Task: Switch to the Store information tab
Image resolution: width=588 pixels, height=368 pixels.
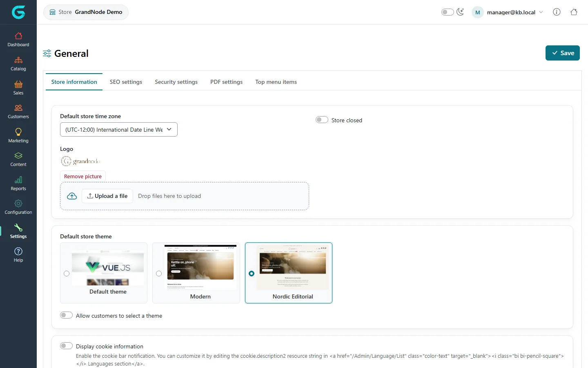Action: pyautogui.click(x=74, y=82)
